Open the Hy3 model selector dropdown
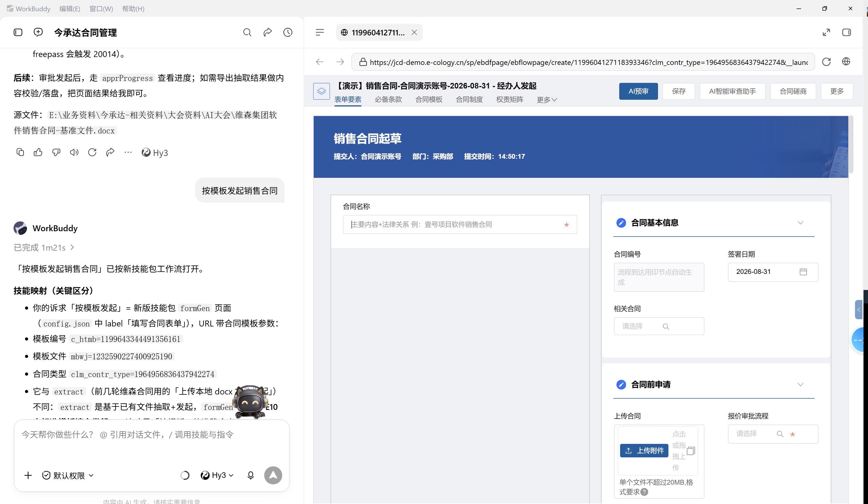The image size is (868, 504). click(x=217, y=475)
